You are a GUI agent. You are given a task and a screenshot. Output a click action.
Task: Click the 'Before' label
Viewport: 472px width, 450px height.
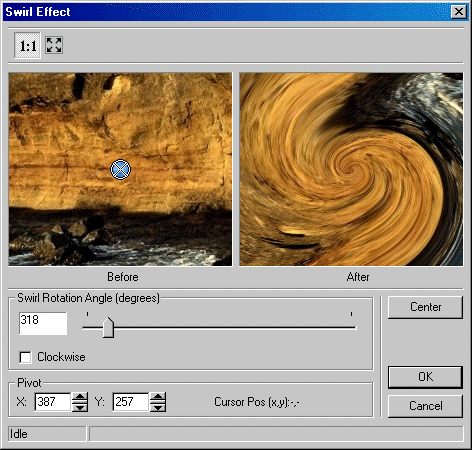(x=123, y=277)
